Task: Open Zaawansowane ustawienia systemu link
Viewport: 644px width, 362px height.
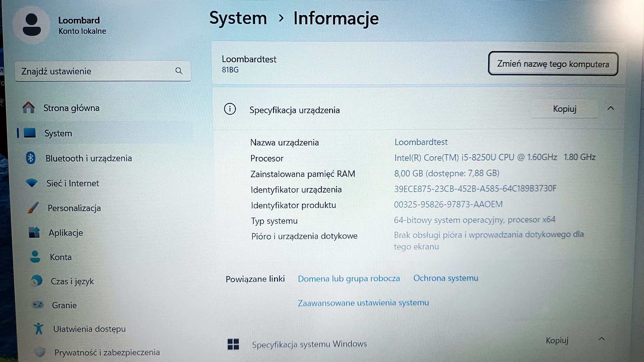Action: coord(363,303)
